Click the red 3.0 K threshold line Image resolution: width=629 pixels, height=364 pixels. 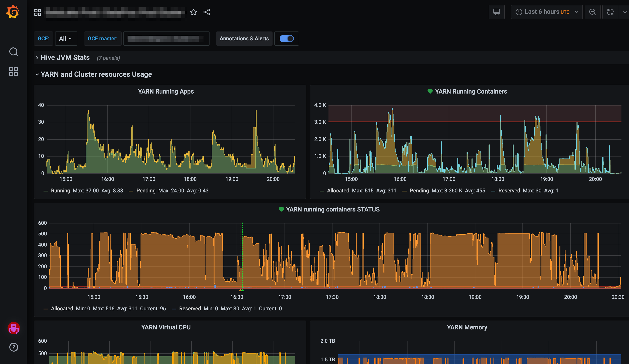pos(475,122)
